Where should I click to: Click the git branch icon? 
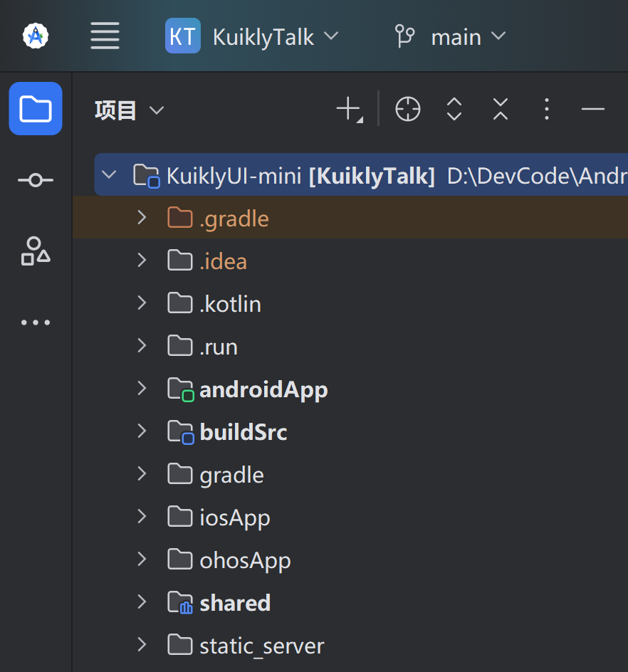pyautogui.click(x=404, y=36)
